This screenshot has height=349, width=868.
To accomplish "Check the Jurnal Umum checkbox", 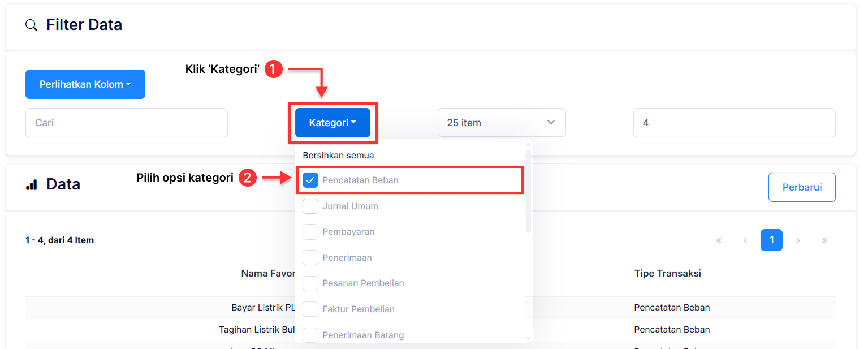I will tap(310, 206).
